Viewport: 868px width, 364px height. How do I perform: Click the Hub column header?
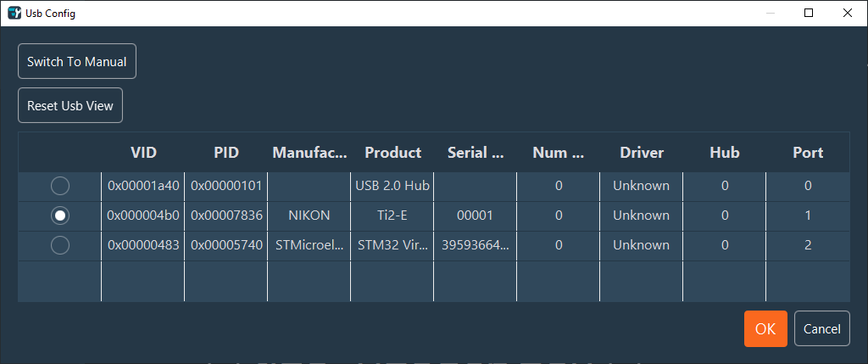click(725, 153)
